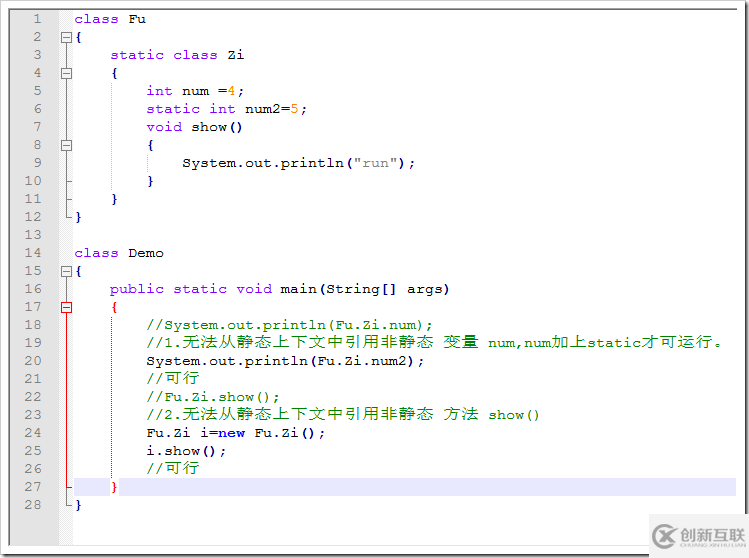Collapse the show() method fold marker on line 8
The image size is (749, 558).
coord(66,145)
